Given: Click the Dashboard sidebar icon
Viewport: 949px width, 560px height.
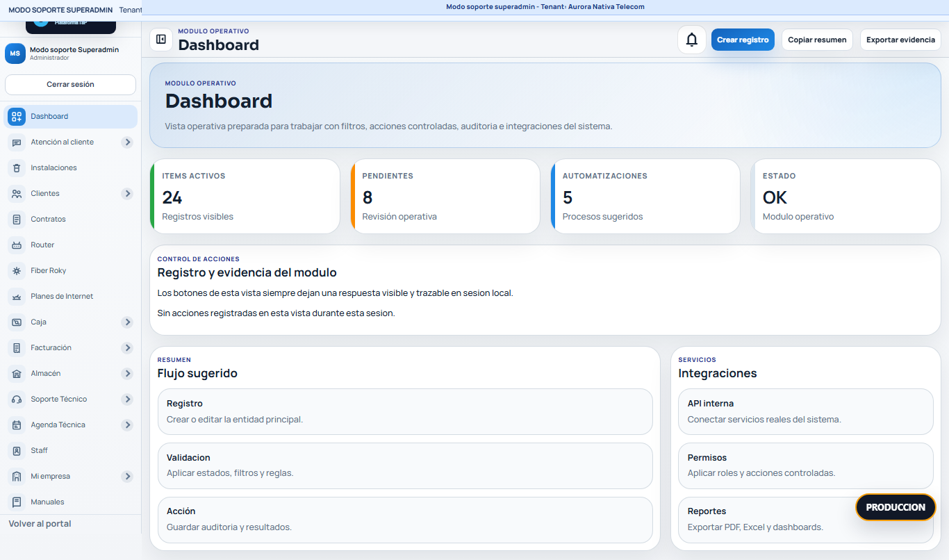Looking at the screenshot, I should (x=17, y=117).
